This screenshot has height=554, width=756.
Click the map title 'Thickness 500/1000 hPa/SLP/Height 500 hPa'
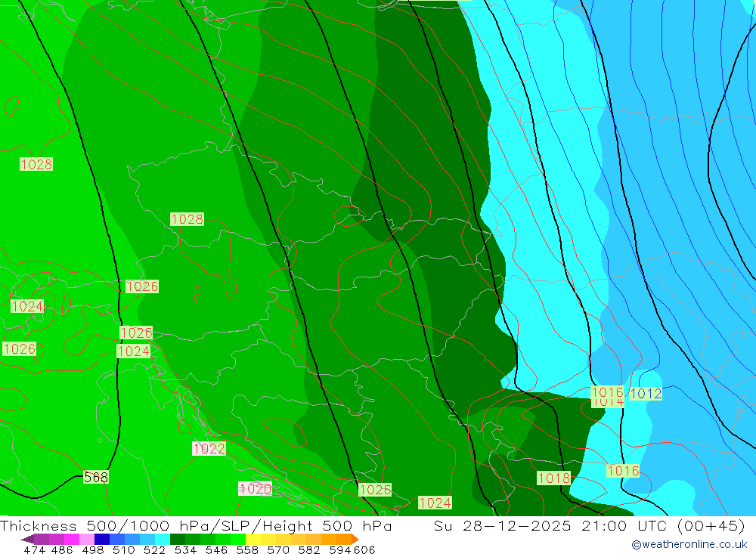click(196, 525)
